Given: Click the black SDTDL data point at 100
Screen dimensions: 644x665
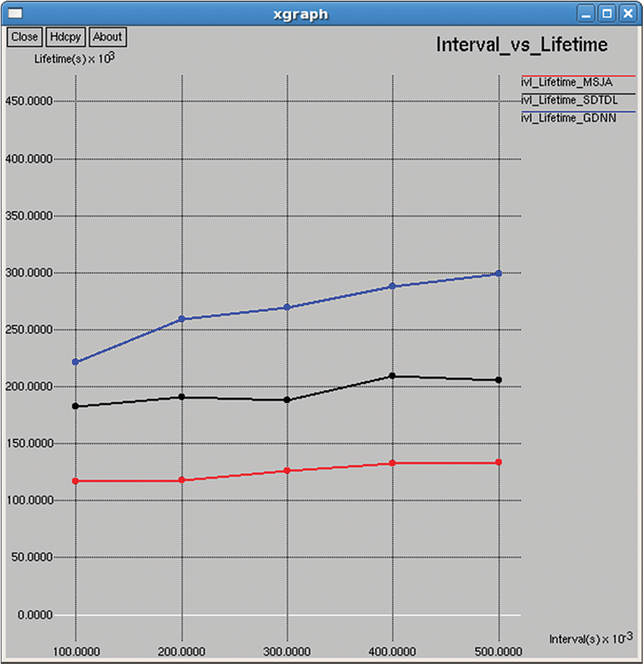Looking at the screenshot, I should click(75, 406).
